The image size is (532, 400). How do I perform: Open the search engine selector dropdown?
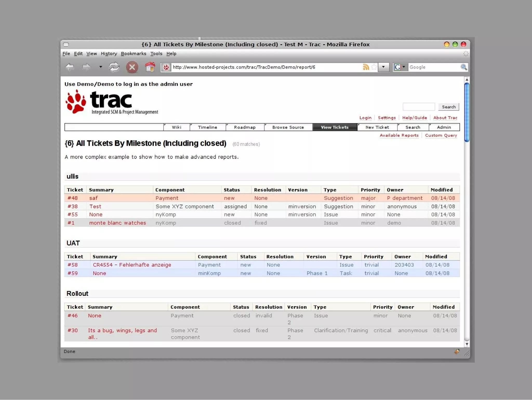(x=404, y=67)
